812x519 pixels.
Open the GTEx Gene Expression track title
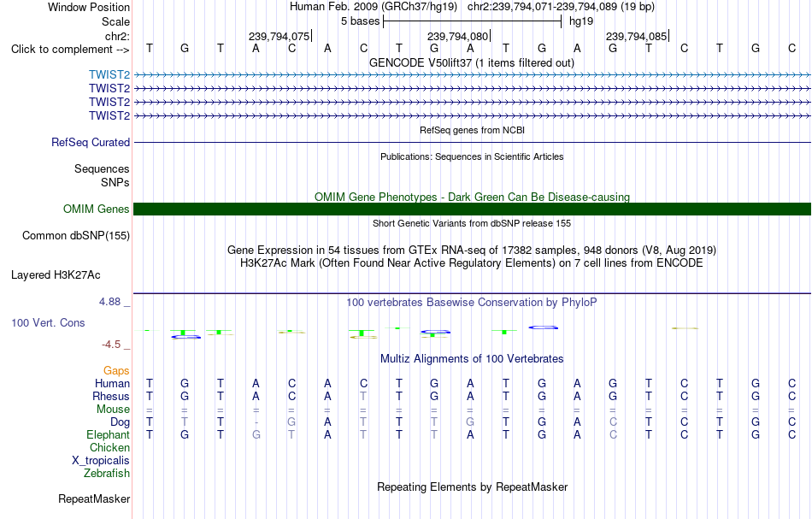472,251
